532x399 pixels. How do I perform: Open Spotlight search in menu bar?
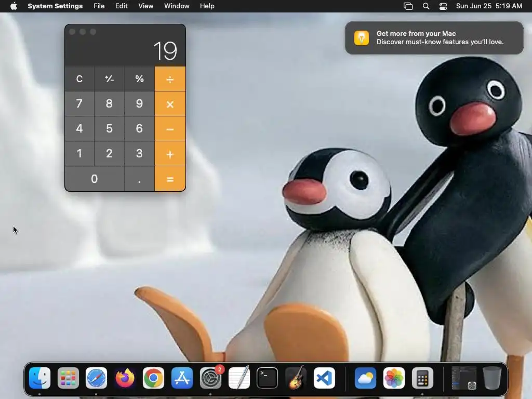click(x=426, y=6)
